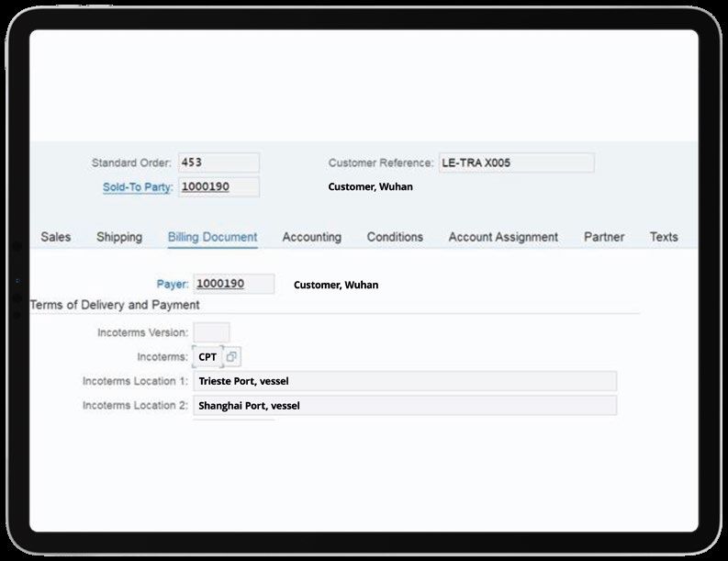Click the Standard Order field 453
Image resolution: width=728 pixels, height=561 pixels.
pyautogui.click(x=218, y=163)
